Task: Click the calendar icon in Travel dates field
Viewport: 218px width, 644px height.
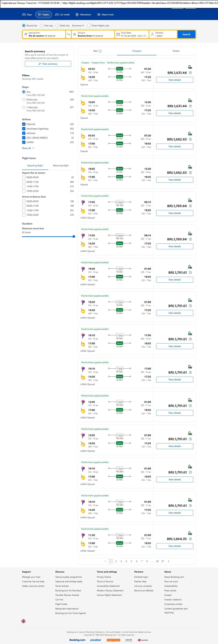Action: click(x=118, y=34)
